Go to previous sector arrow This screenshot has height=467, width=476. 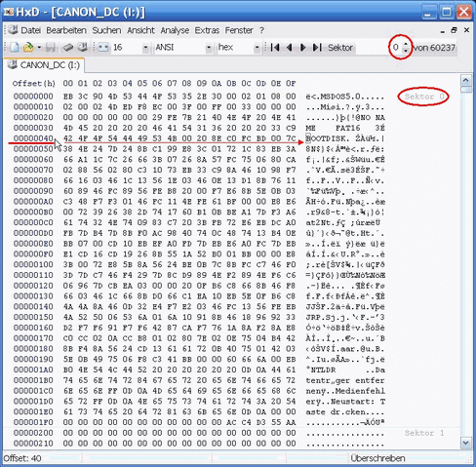(289, 48)
